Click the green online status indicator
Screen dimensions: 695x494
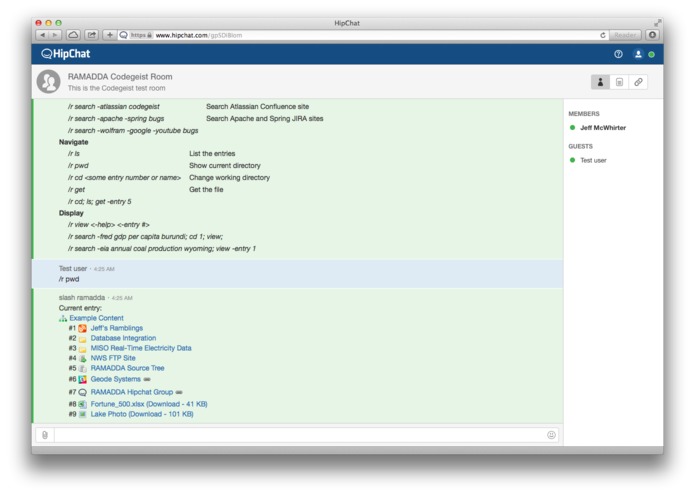(652, 54)
